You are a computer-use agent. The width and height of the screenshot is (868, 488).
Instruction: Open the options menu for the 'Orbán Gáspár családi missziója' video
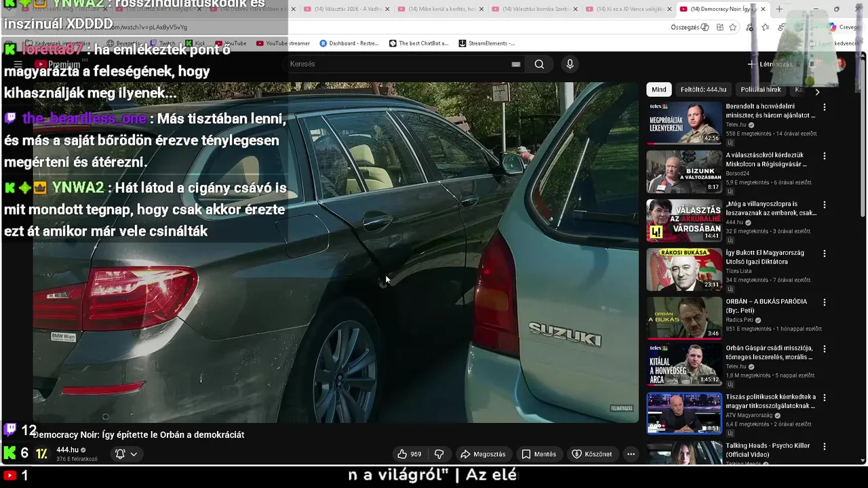point(825,349)
